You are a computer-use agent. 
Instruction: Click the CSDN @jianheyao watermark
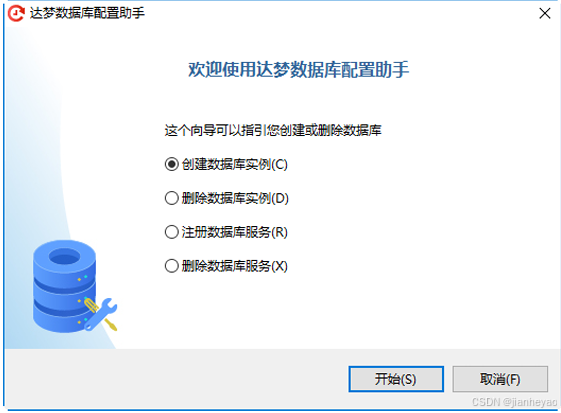tap(514, 402)
